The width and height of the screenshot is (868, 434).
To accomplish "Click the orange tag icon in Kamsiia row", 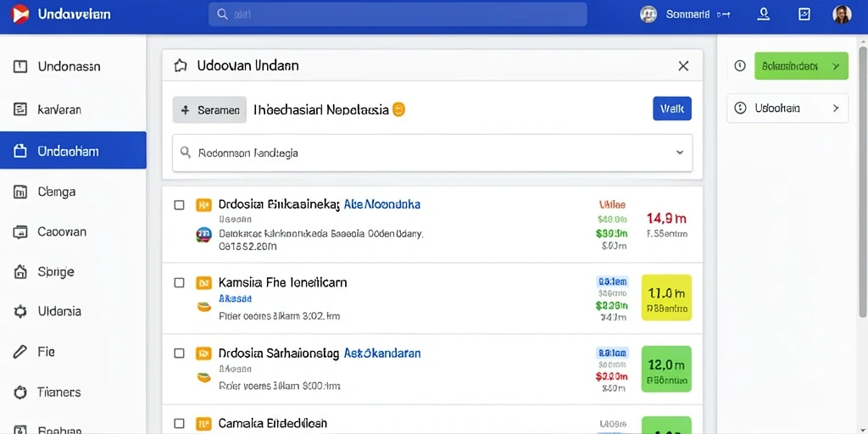I will [x=203, y=283].
